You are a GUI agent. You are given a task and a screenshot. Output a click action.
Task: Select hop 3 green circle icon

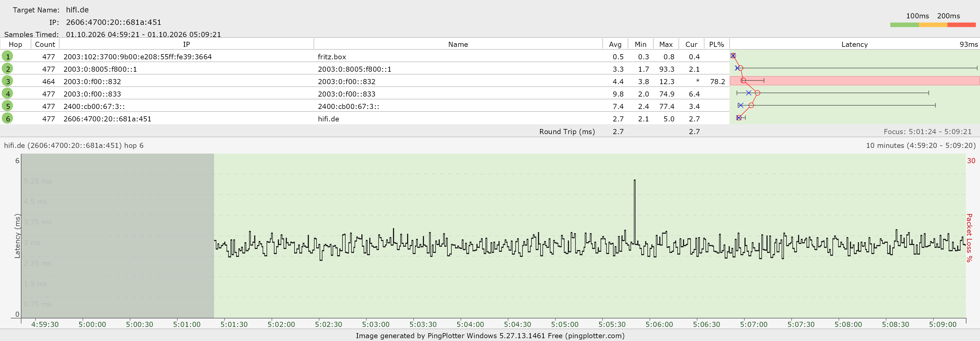pos(8,81)
